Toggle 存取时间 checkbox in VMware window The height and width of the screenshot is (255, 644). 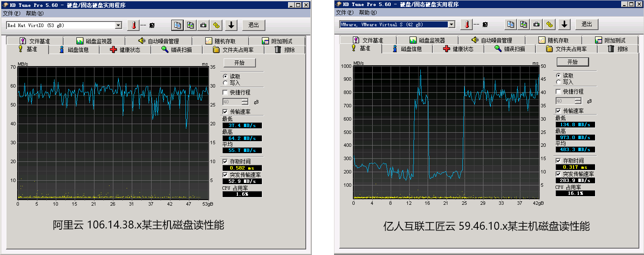pos(558,160)
